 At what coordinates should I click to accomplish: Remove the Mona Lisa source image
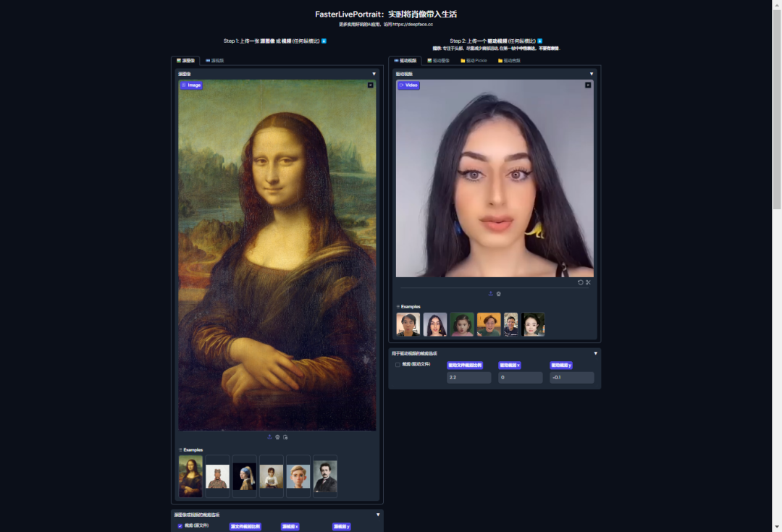coord(371,85)
